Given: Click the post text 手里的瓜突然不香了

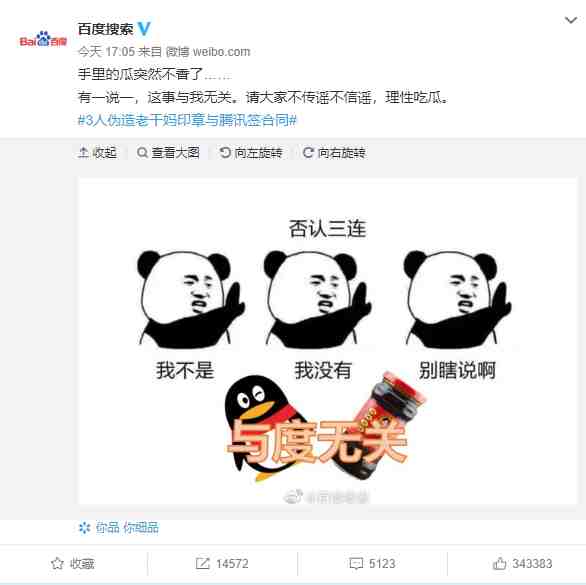Looking at the screenshot, I should (x=141, y=74).
